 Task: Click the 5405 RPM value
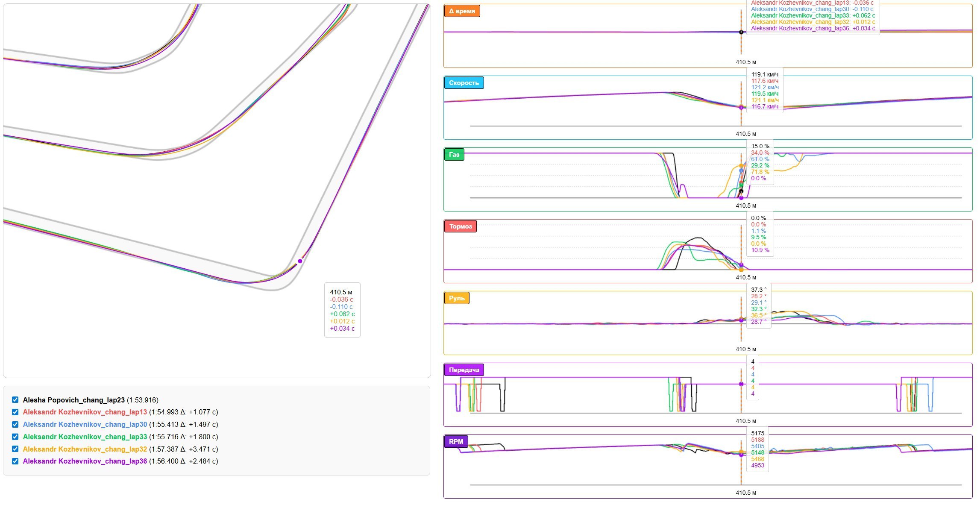757,446
